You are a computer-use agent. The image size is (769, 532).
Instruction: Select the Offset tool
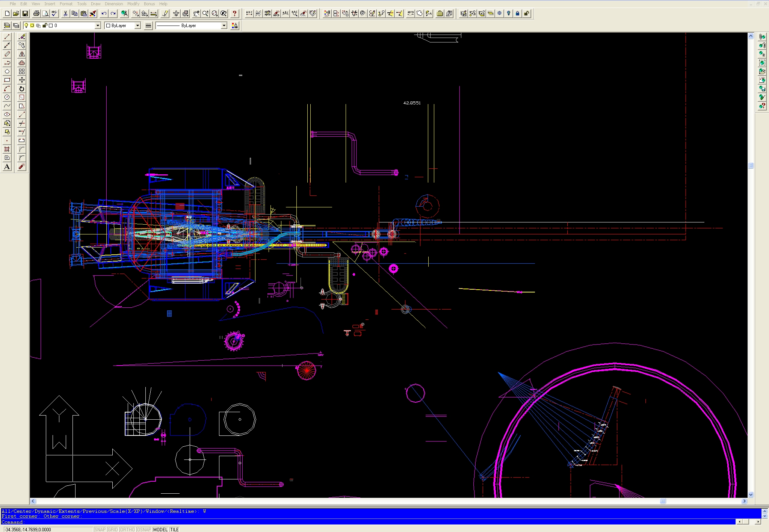tap(22, 62)
